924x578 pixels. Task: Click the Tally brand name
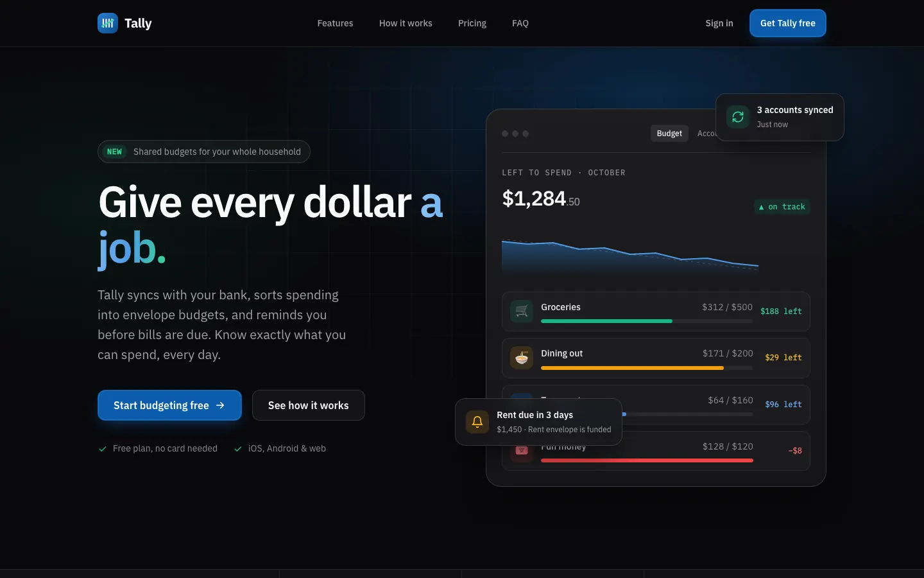[138, 23]
